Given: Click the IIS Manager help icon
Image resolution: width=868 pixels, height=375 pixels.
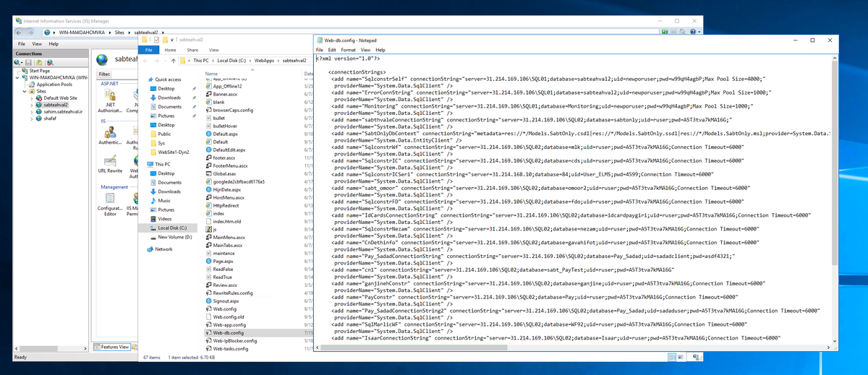Looking at the screenshot, I should (x=693, y=33).
